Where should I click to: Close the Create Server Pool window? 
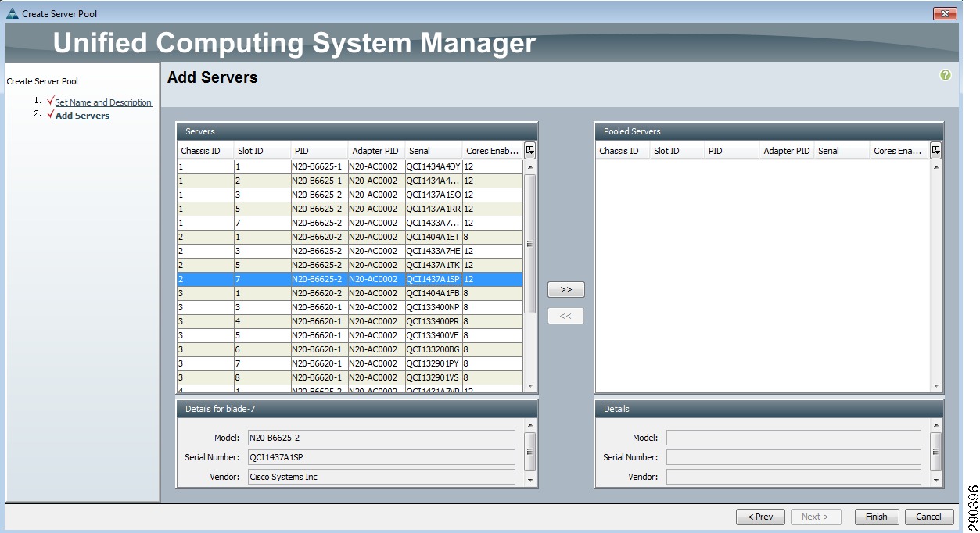click(x=945, y=13)
